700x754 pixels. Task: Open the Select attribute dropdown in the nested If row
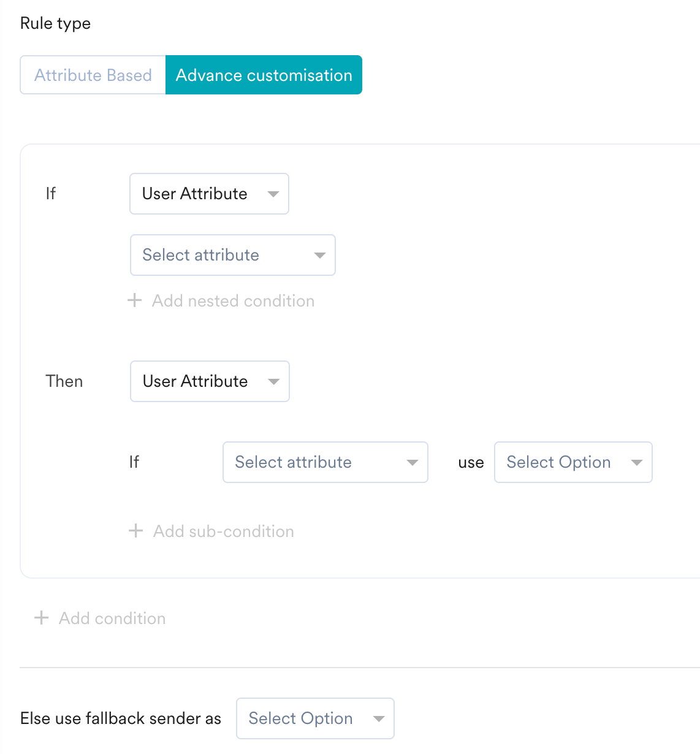click(x=325, y=462)
